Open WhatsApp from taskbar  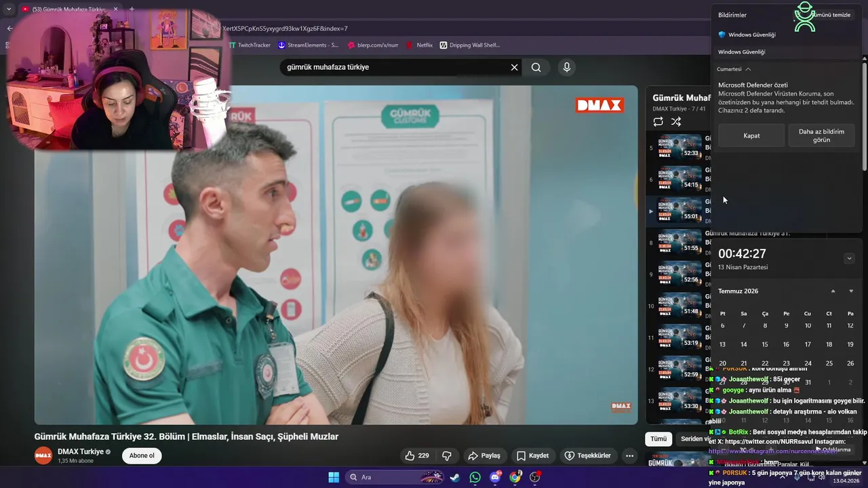pyautogui.click(x=475, y=477)
